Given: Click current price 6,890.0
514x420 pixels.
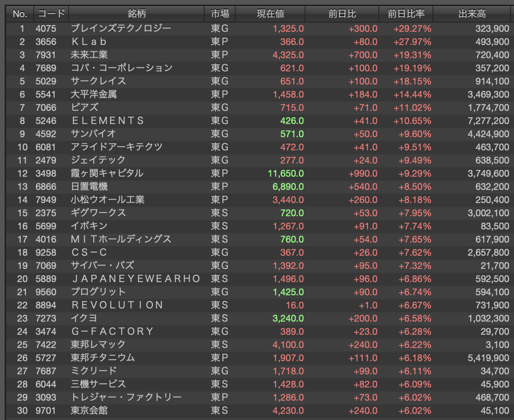Looking at the screenshot, I should click(x=288, y=187).
